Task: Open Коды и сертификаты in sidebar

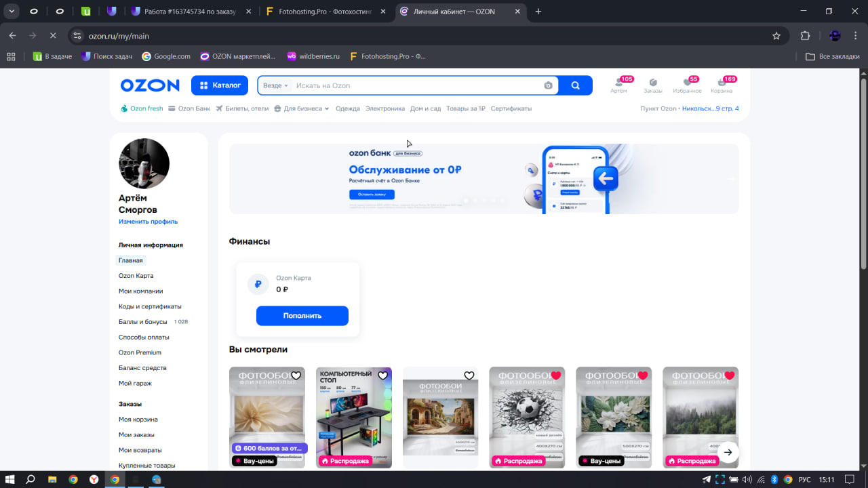Action: (150, 306)
